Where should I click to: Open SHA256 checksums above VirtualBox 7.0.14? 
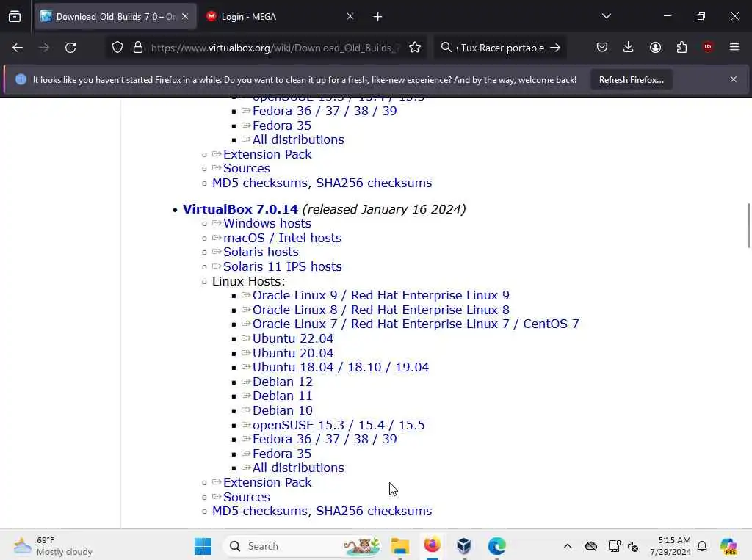[374, 183]
